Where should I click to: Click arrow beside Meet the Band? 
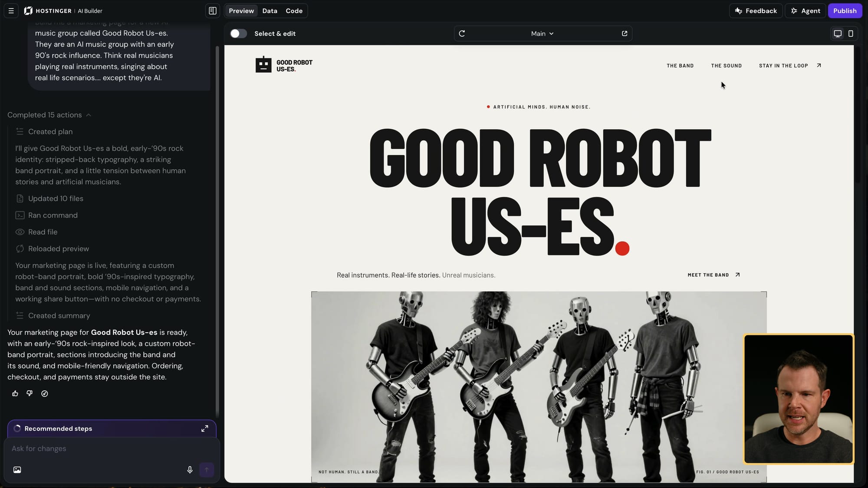737,275
